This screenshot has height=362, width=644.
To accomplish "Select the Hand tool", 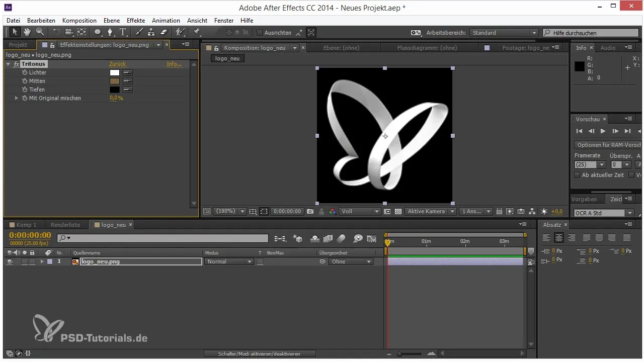I will (27, 32).
